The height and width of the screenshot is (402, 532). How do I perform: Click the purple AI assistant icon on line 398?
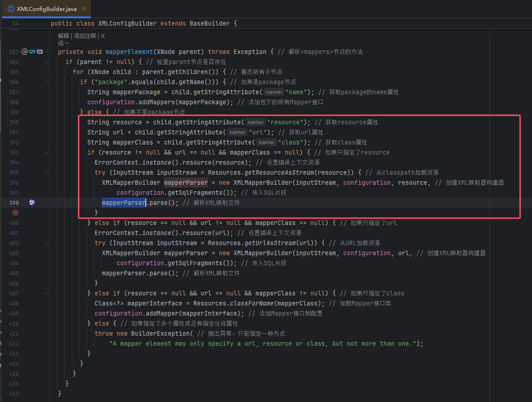point(32,202)
